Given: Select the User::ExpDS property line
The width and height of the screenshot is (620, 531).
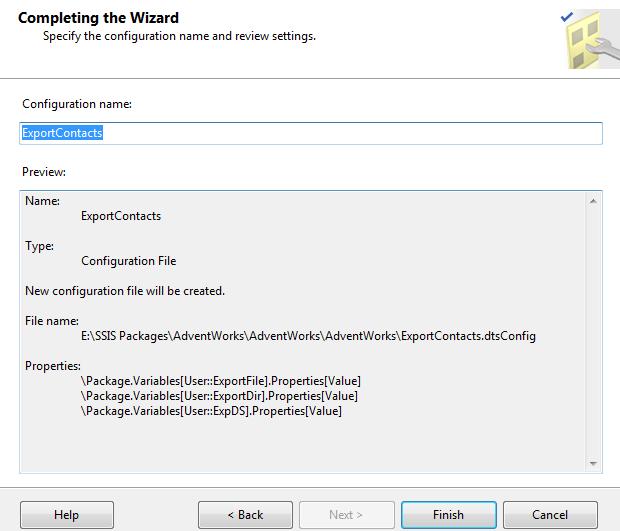Looking at the screenshot, I should [x=211, y=411].
